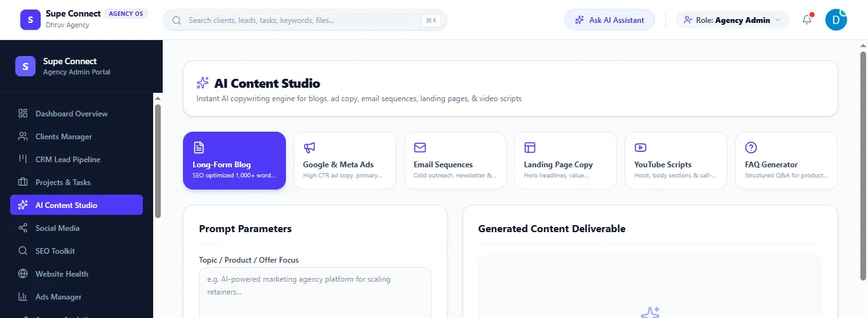Image resolution: width=868 pixels, height=318 pixels.
Task: Select Landing Page Copy content type
Action: coord(566,161)
